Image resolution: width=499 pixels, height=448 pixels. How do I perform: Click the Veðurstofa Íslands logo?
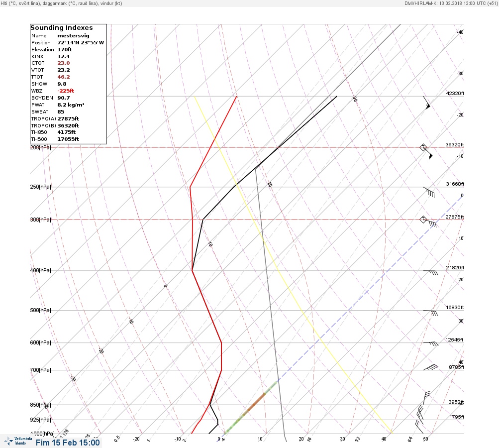18,441
